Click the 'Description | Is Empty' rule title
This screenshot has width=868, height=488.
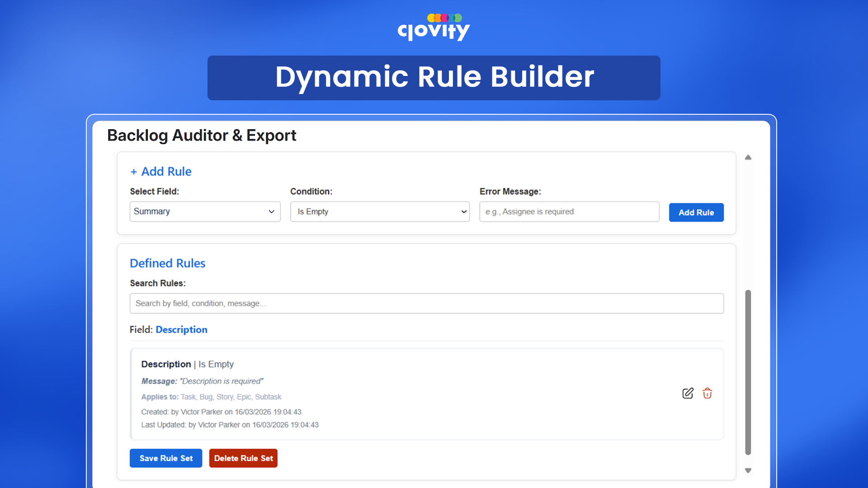187,364
